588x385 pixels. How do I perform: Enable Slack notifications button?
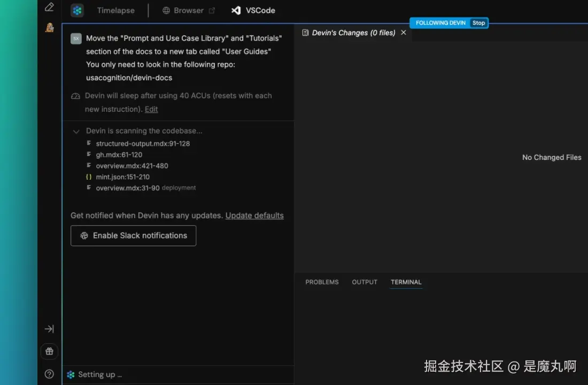point(134,236)
